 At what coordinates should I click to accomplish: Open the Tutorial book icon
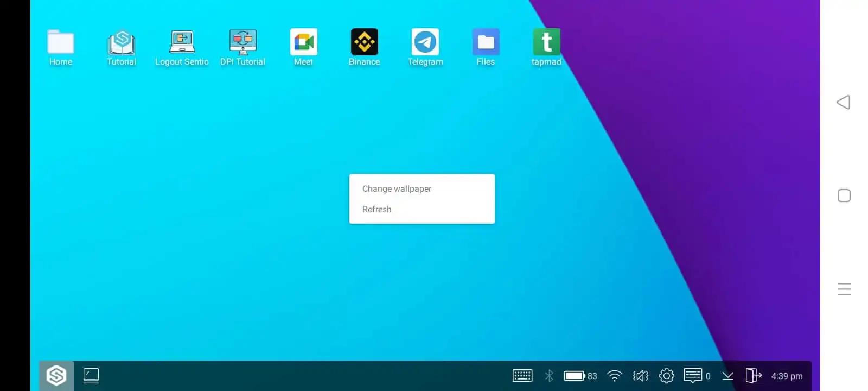pos(122,42)
